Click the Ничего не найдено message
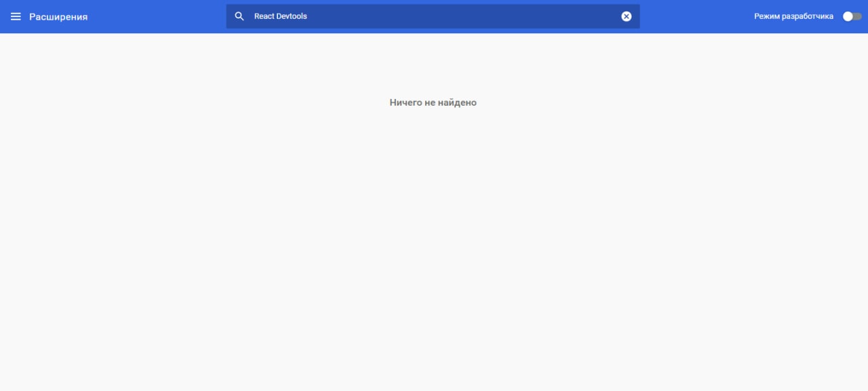This screenshot has width=868, height=391. [433, 102]
